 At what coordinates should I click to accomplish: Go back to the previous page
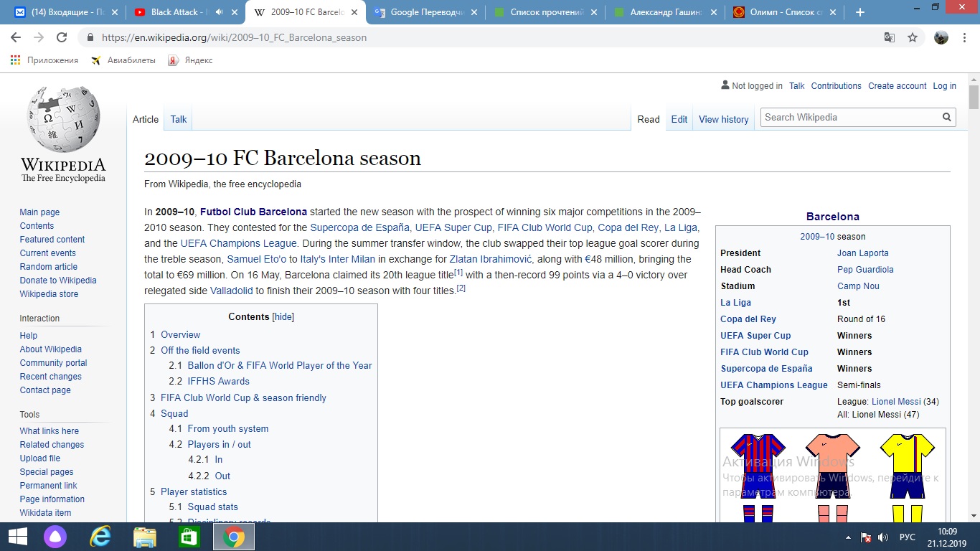pyautogui.click(x=16, y=37)
